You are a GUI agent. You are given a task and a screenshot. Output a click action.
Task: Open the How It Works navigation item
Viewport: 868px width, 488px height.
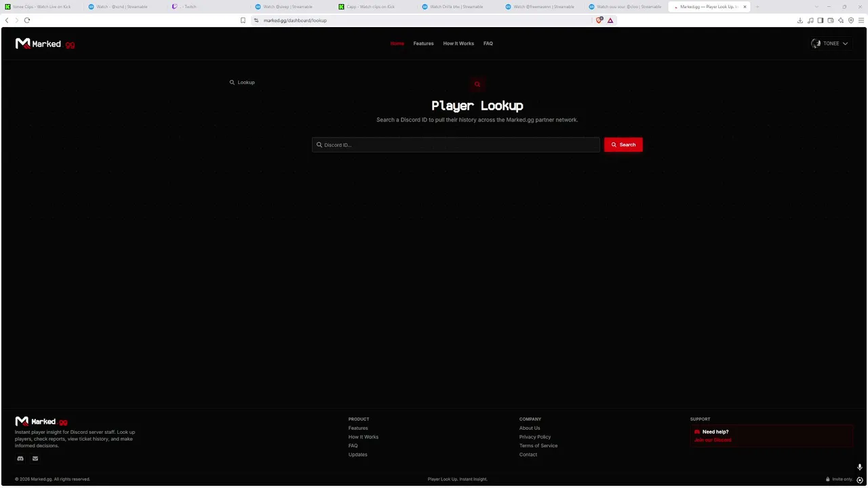pyautogui.click(x=458, y=43)
